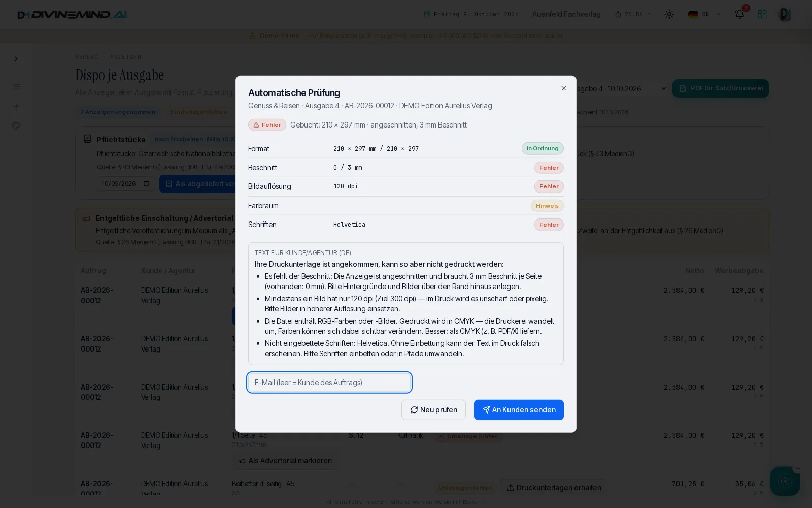The height and width of the screenshot is (508, 812).
Task: Click the in Ordnung badge for Format
Action: (543, 148)
